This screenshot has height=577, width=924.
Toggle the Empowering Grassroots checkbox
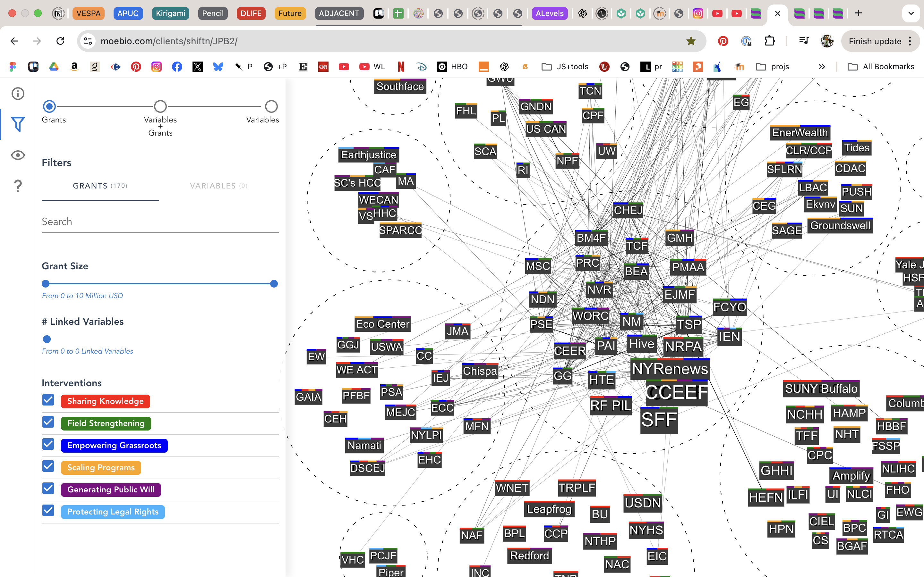coord(48,445)
